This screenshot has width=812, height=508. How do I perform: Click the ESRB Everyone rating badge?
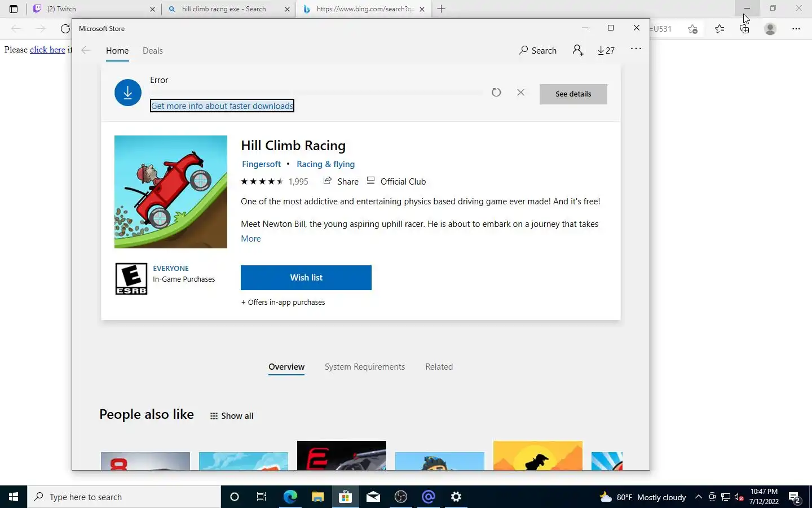click(131, 279)
